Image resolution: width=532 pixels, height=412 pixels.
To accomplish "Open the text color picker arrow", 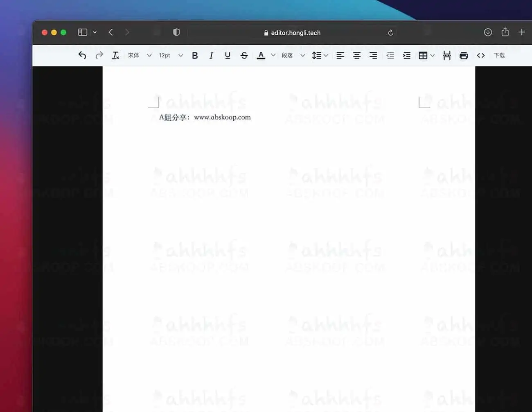I will tap(273, 55).
